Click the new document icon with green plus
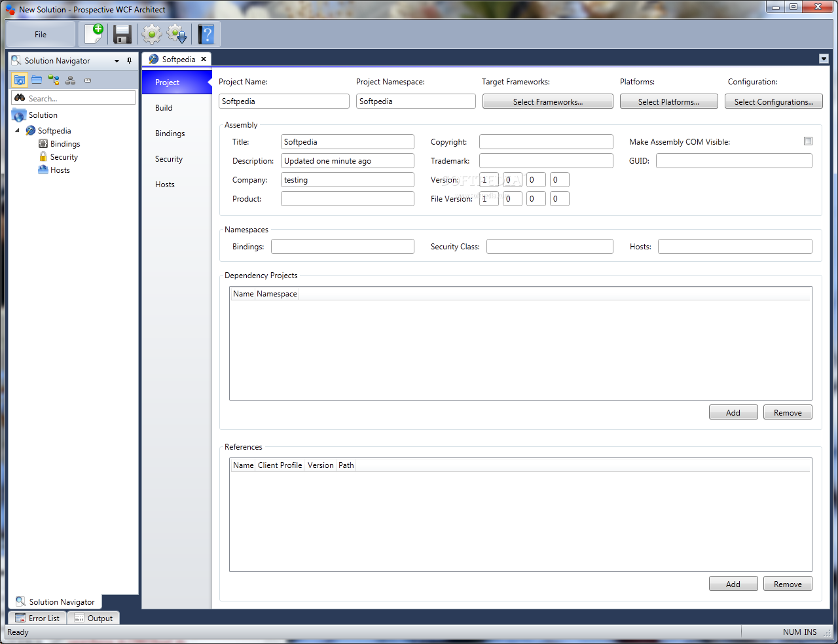This screenshot has height=644, width=838. click(94, 33)
